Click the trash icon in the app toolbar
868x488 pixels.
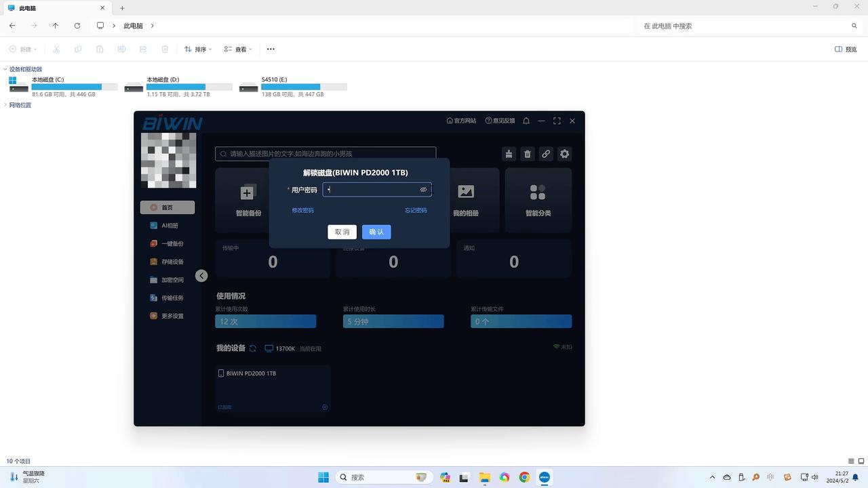[x=527, y=154]
